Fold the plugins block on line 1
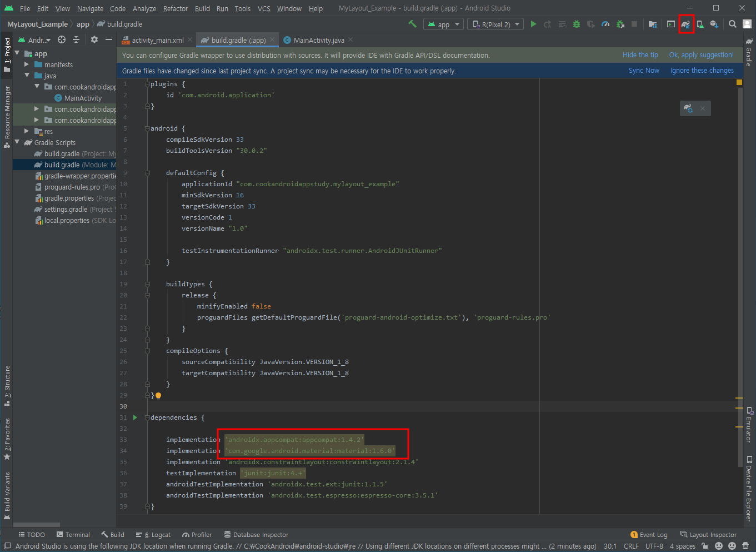 pos(147,84)
